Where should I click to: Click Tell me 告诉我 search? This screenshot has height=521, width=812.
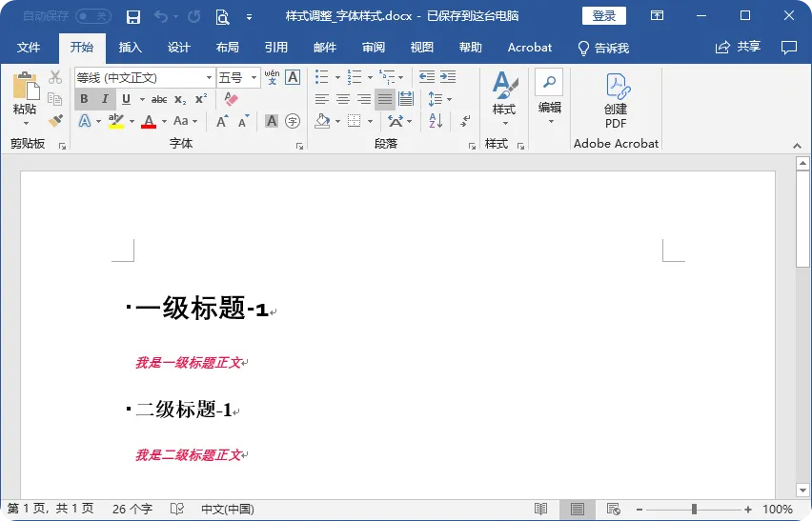[604, 49]
